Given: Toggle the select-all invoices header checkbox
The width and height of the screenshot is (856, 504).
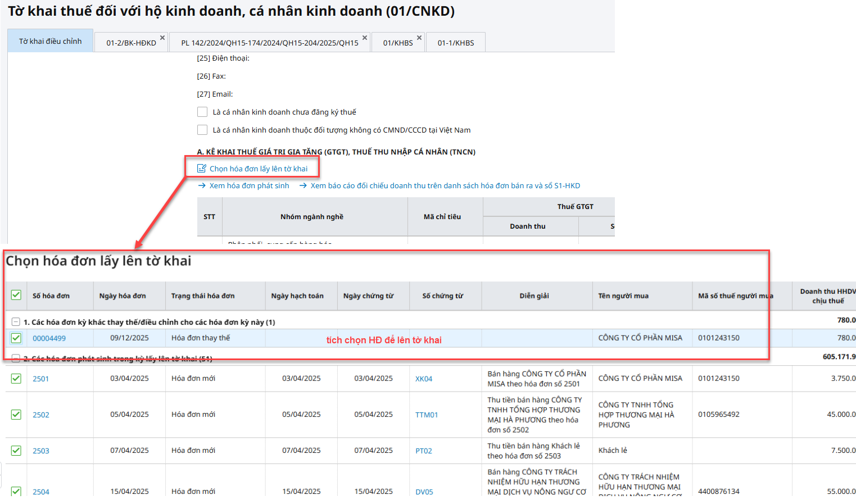Looking at the screenshot, I should [16, 296].
